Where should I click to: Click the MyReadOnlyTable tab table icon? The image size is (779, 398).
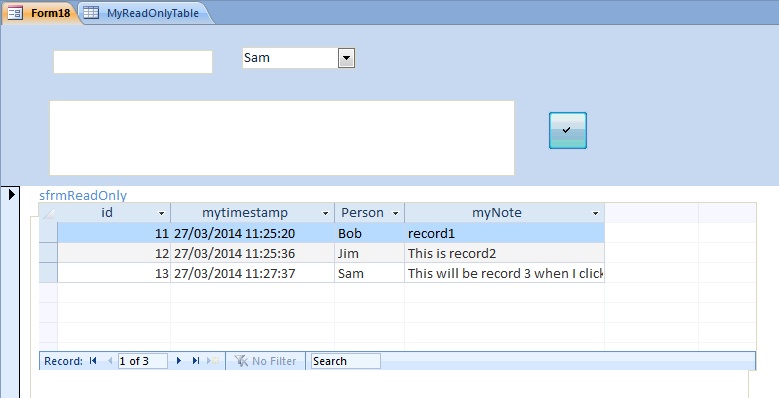point(91,12)
